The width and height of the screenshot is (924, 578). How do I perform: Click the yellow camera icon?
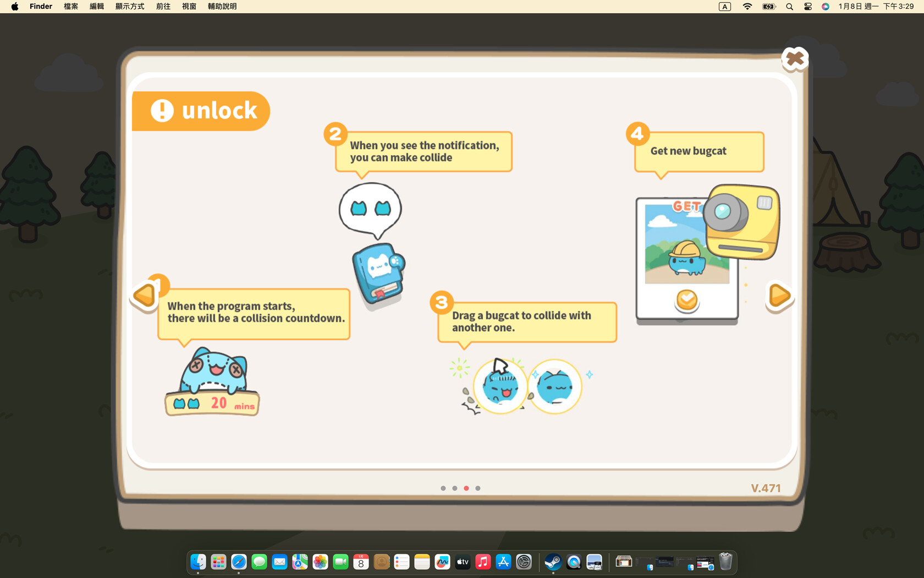741,222
